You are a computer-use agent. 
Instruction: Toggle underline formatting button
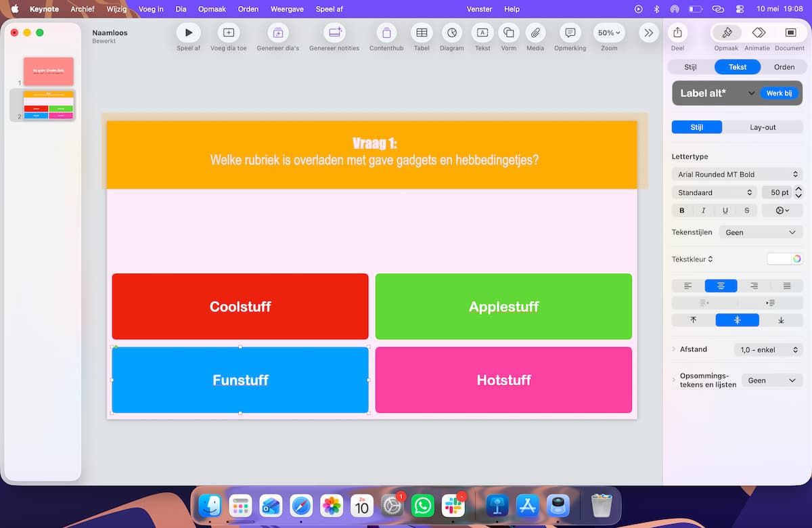click(725, 211)
